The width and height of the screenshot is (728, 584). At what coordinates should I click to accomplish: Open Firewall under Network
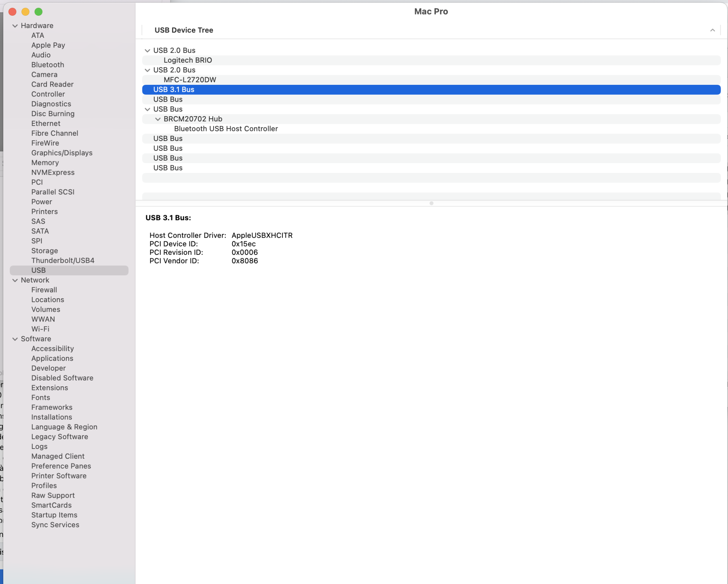pos(44,290)
